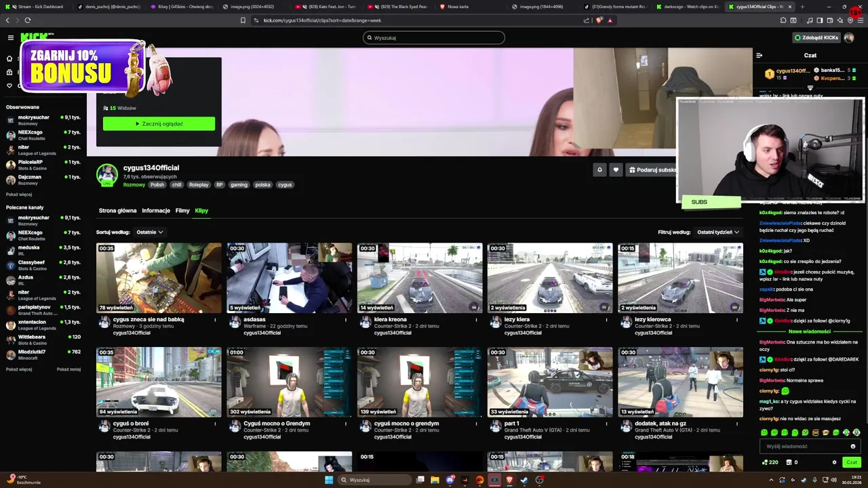Click the 'Polish' channel tag
The height and width of the screenshot is (488, 868).
[157, 184]
